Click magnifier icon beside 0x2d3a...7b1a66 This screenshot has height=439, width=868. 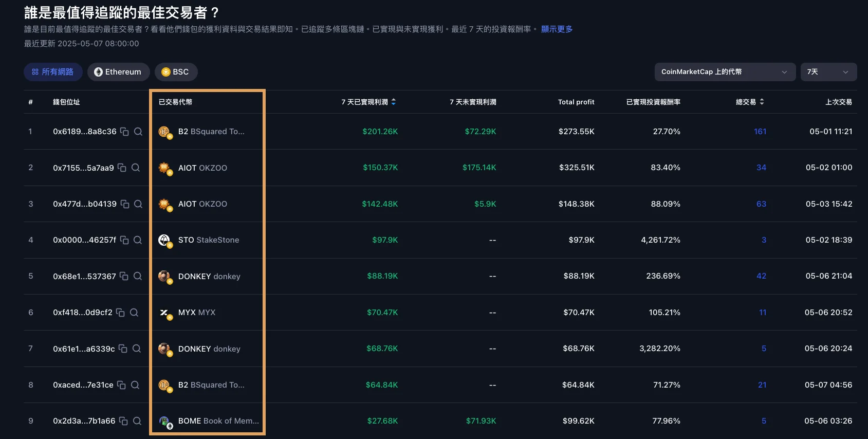coord(137,421)
